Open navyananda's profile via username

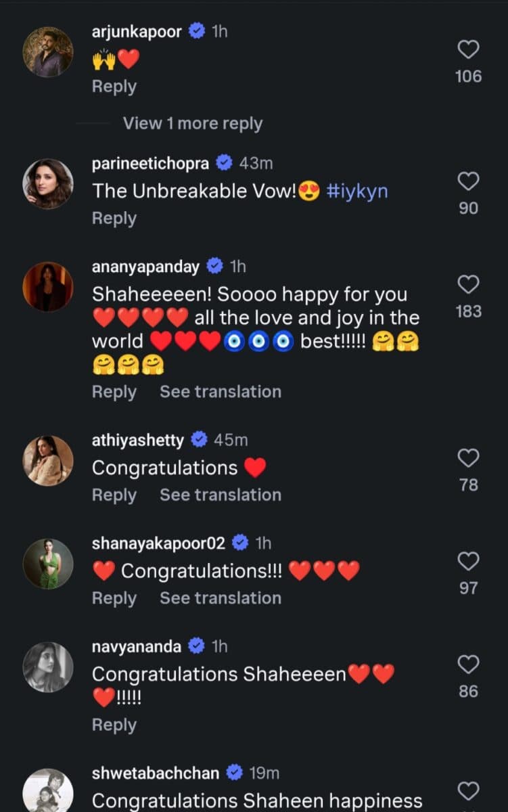point(136,647)
